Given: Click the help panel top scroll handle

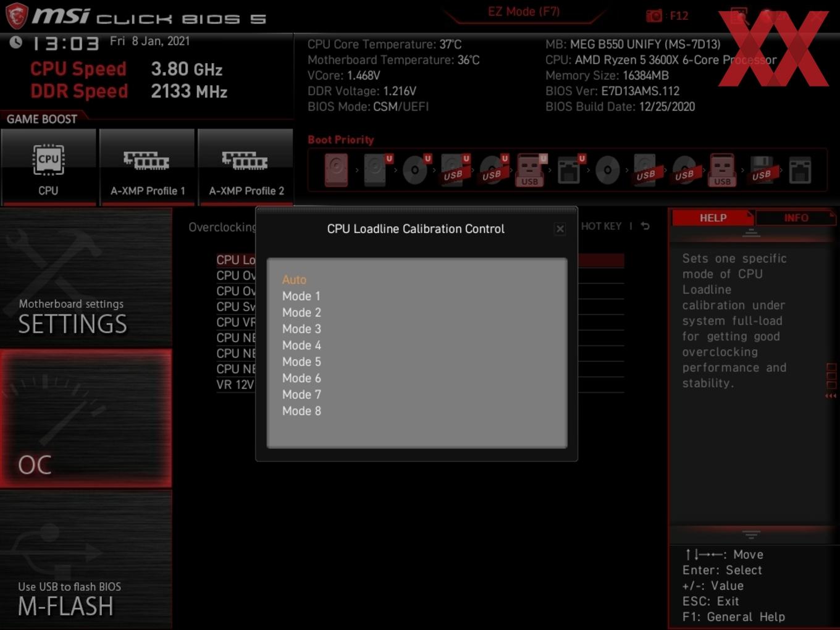Looking at the screenshot, I should click(751, 233).
